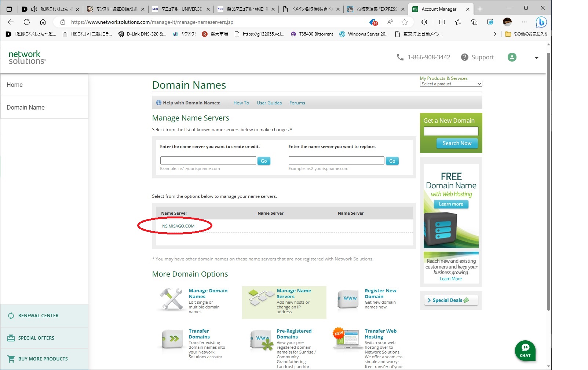Open the User Guides link
This screenshot has height=370, width=588.
click(x=269, y=103)
